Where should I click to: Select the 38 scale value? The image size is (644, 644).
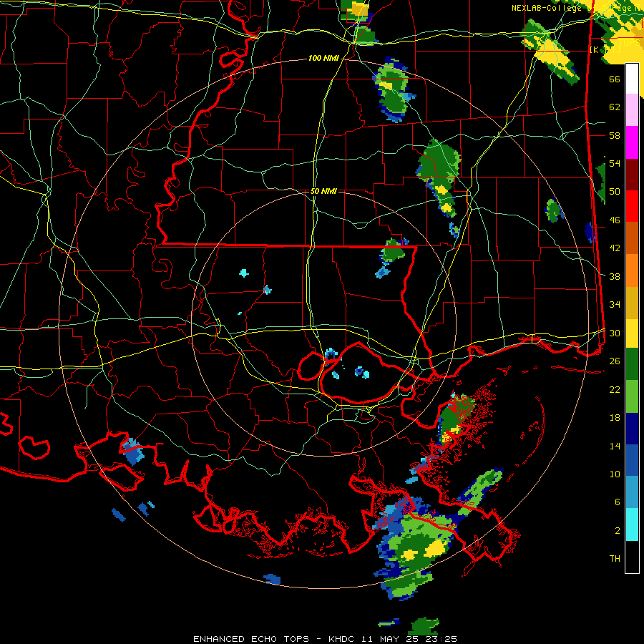tap(615, 276)
